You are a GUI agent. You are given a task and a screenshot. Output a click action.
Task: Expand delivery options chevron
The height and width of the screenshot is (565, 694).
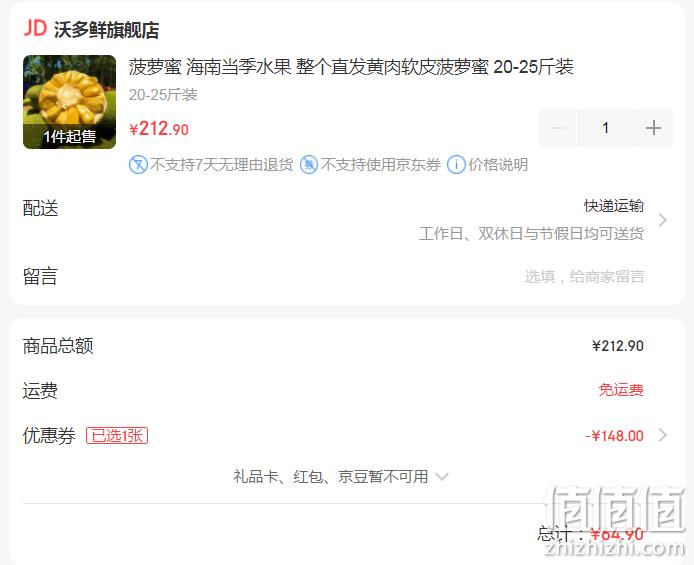point(663,220)
